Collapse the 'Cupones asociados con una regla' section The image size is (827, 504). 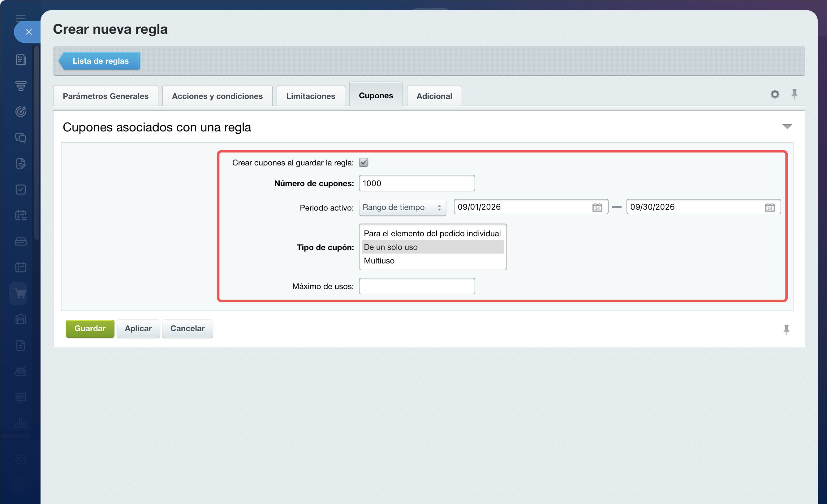pyautogui.click(x=787, y=127)
